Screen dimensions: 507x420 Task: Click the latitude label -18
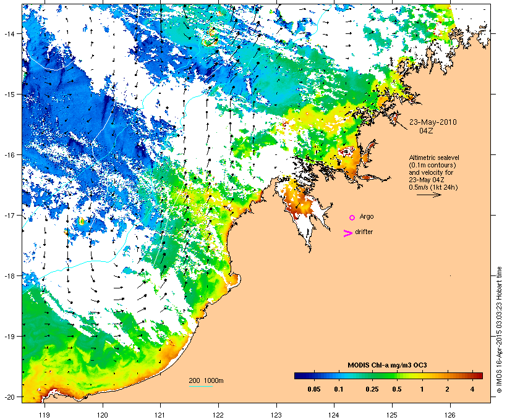click(x=9, y=275)
